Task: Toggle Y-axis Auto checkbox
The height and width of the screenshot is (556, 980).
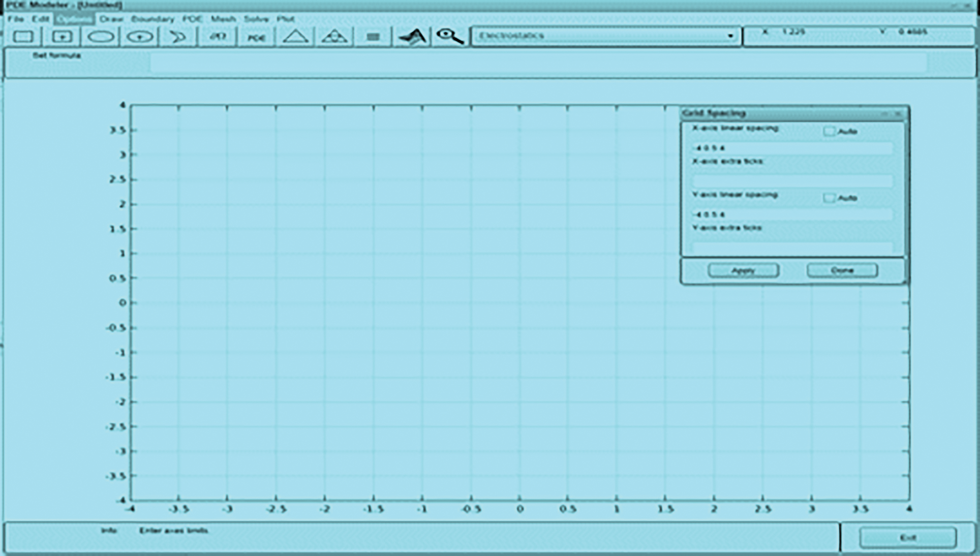Action: tap(829, 198)
